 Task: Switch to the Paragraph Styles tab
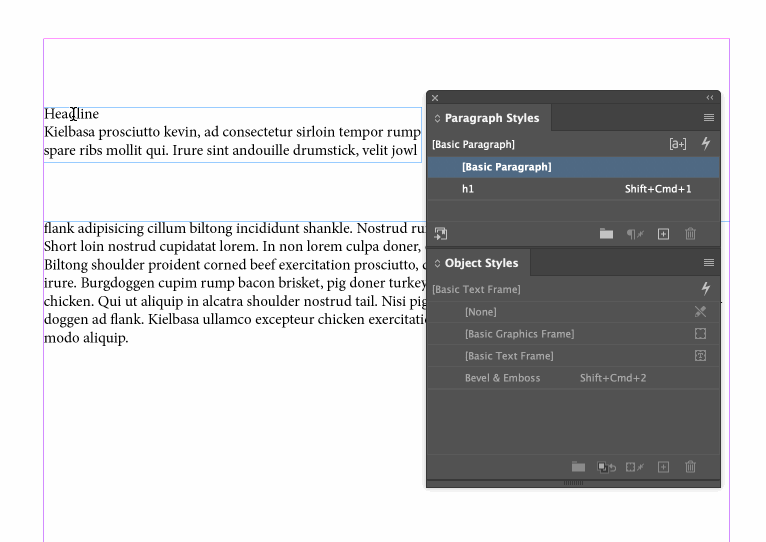[x=492, y=118]
